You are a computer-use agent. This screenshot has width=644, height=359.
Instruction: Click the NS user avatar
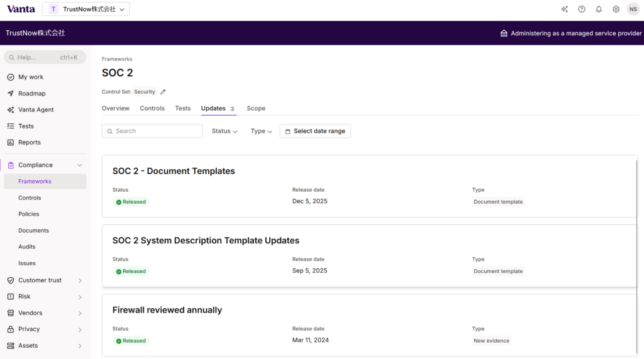tap(633, 9)
